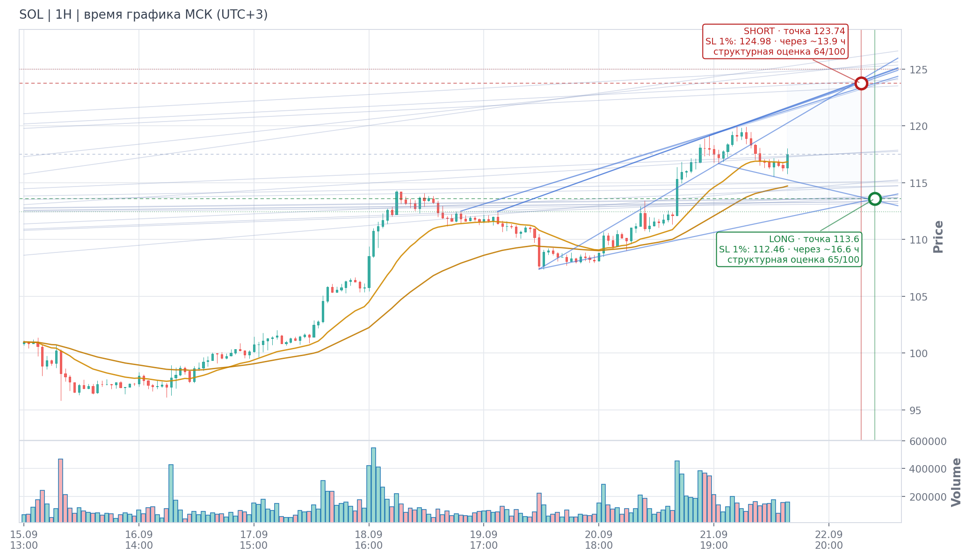Image resolution: width=973 pixels, height=560 pixels.
Task: Click the 20.09 18:00 time axis label
Action: [x=599, y=539]
